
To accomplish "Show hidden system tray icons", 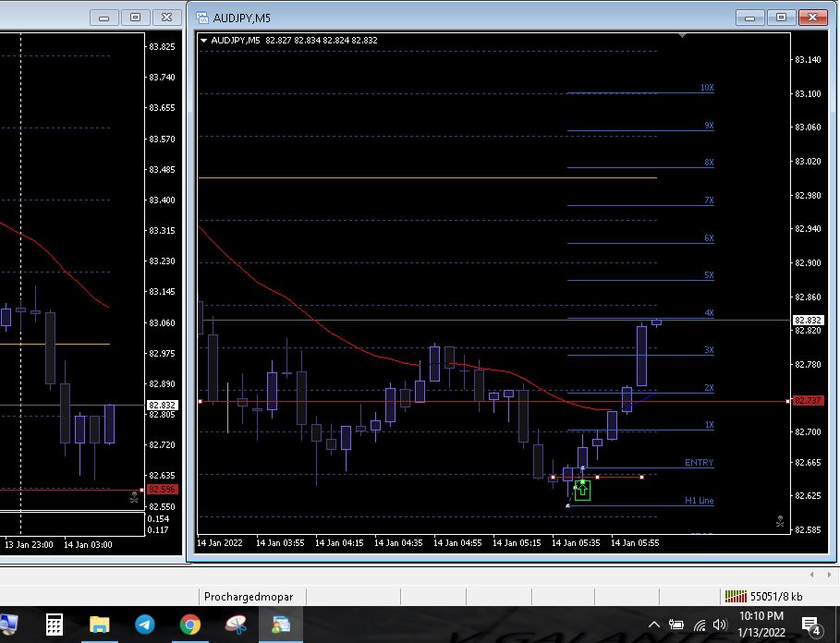I will click(654, 625).
